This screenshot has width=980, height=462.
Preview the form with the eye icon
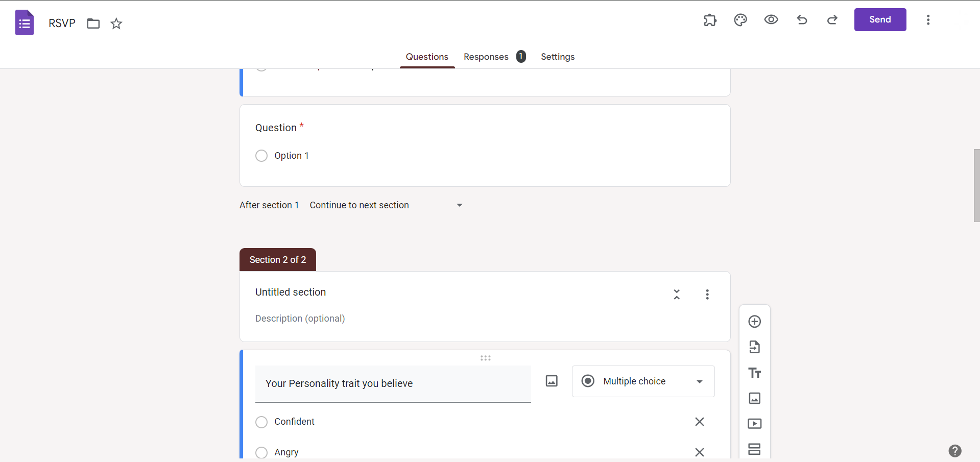pyautogui.click(x=771, y=20)
